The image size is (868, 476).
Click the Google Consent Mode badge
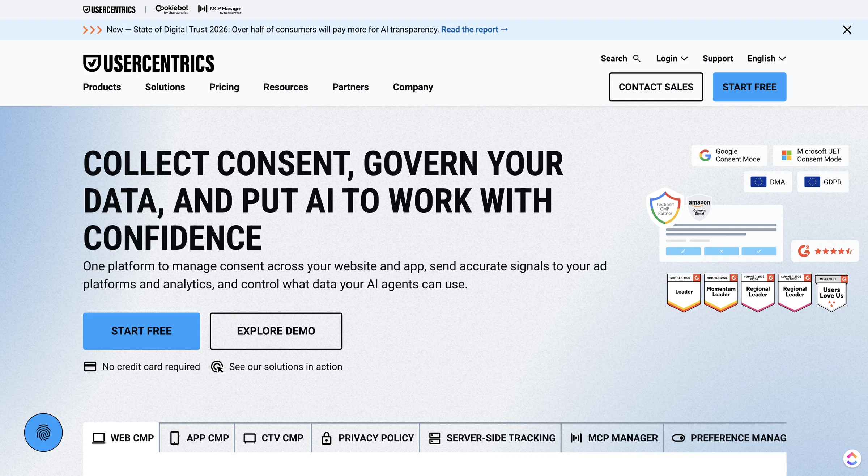[x=729, y=155]
